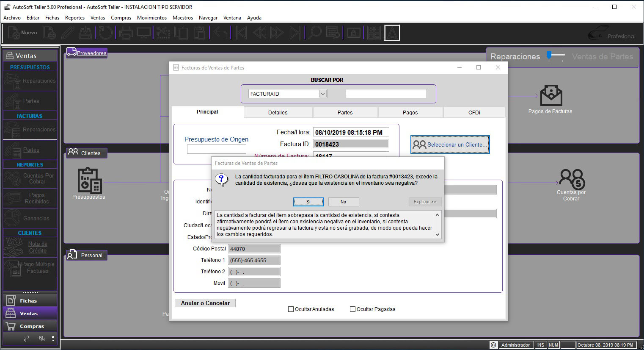Click the save (tray with arrow) toolbar icon
644x350 pixels.
tap(86, 33)
